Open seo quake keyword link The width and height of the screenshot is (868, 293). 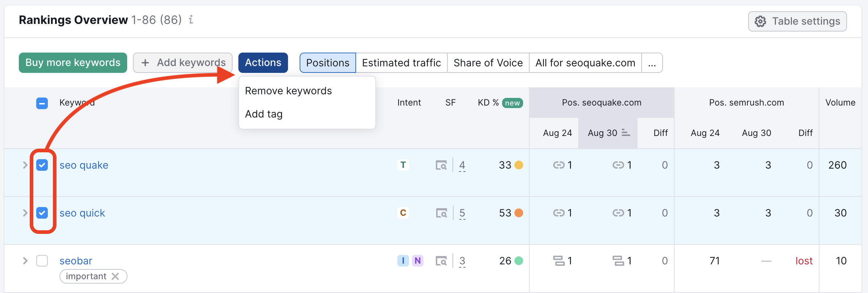pyautogui.click(x=84, y=165)
